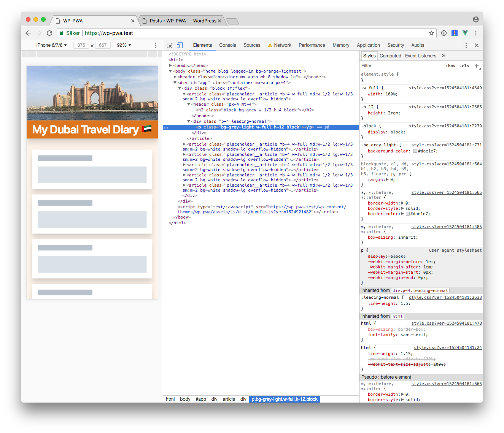Open a new browser tab
The width and height of the screenshot is (504, 433).
click(232, 21)
